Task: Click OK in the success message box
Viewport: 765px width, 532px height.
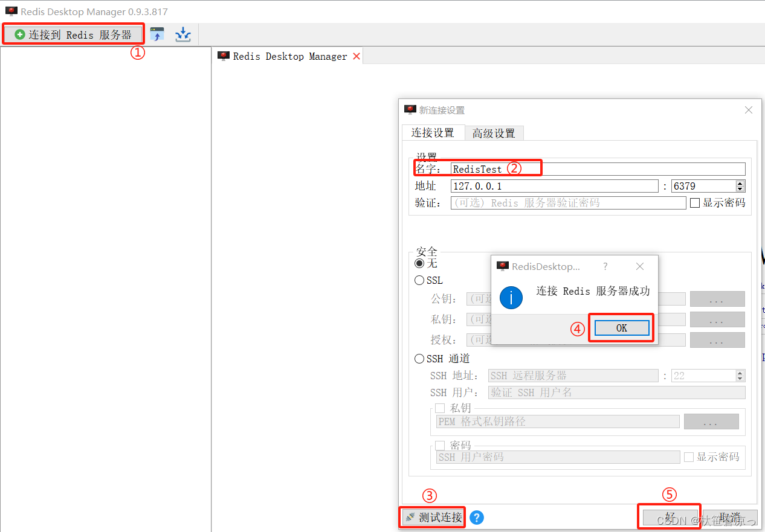Action: click(622, 328)
